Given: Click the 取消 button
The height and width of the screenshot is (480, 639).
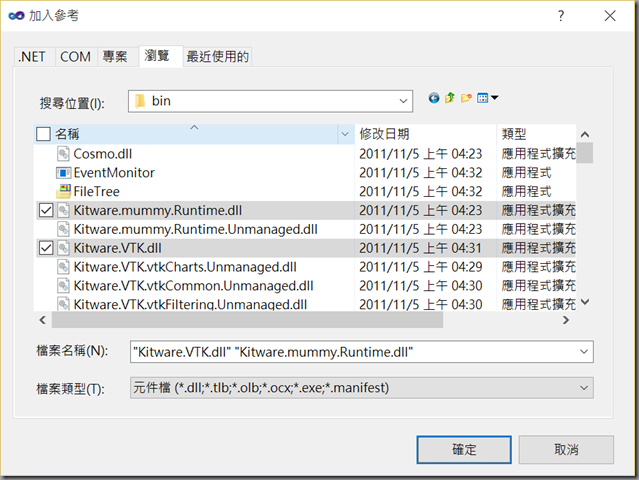Looking at the screenshot, I should point(566,449).
